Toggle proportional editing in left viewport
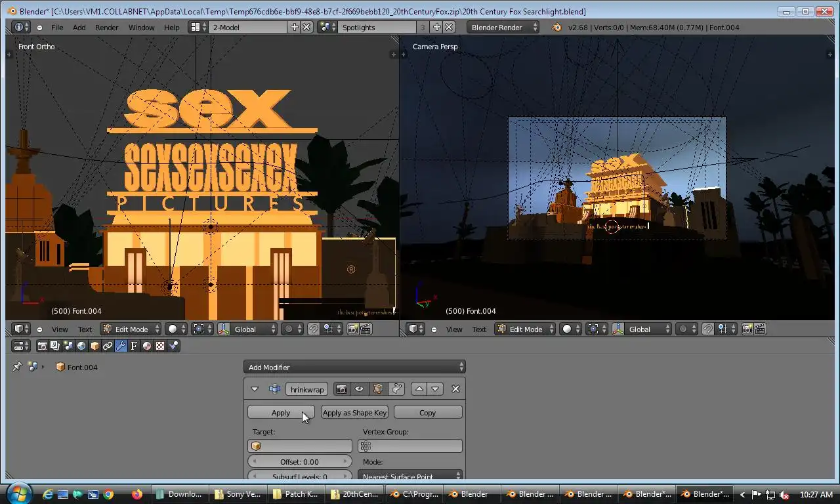 coord(292,329)
